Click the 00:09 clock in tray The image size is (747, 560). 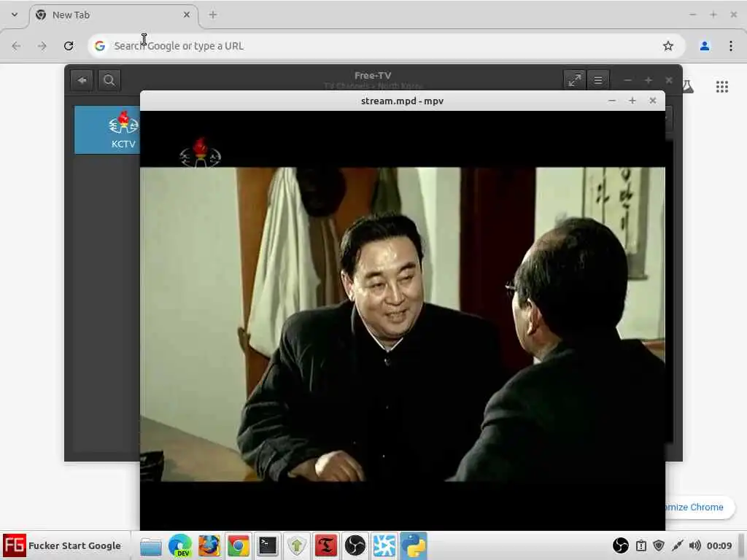pos(719,545)
